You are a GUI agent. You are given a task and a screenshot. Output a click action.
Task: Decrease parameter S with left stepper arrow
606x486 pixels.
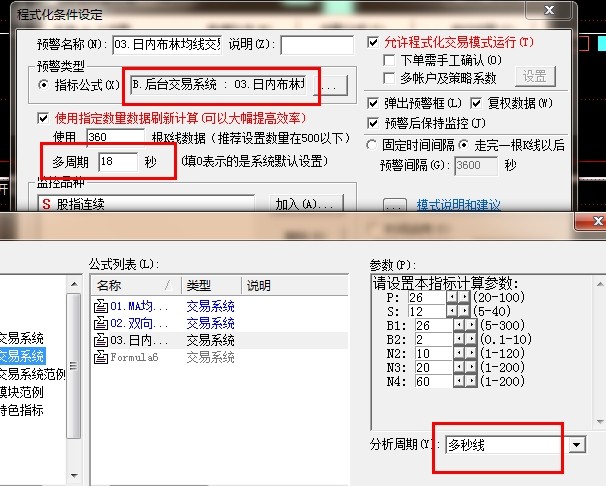click(x=452, y=311)
